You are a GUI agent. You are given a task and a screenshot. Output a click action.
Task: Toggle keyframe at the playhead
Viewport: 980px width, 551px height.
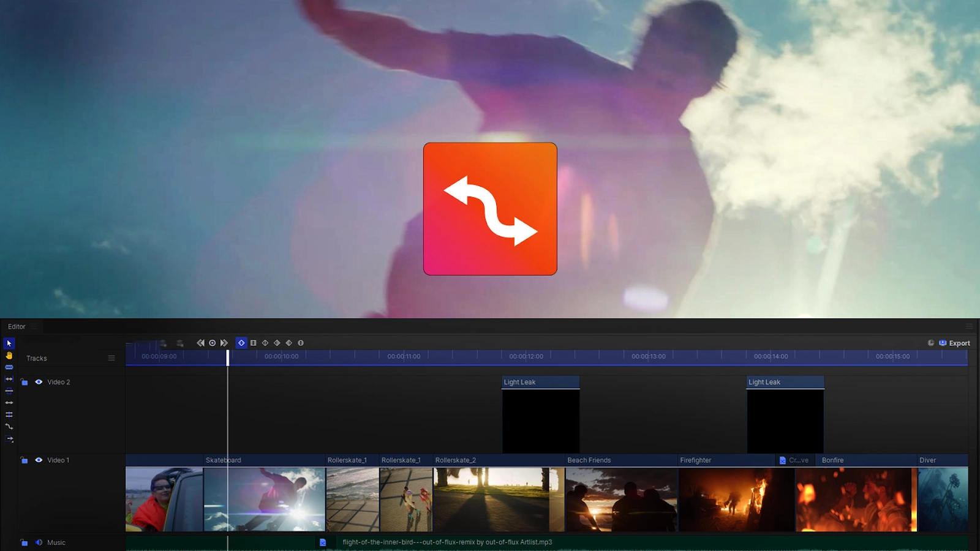click(213, 343)
